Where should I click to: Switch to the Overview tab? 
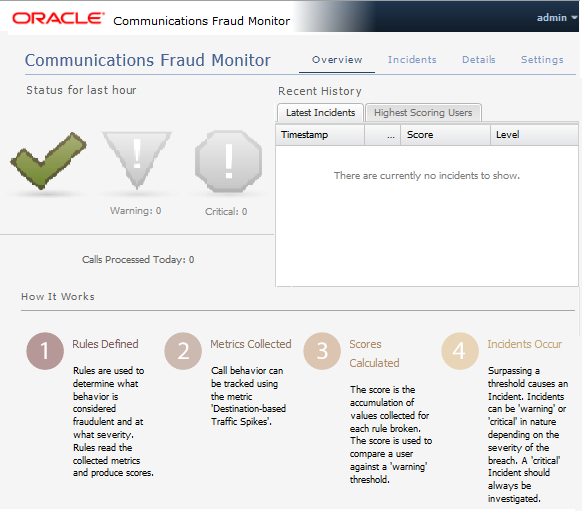337,60
